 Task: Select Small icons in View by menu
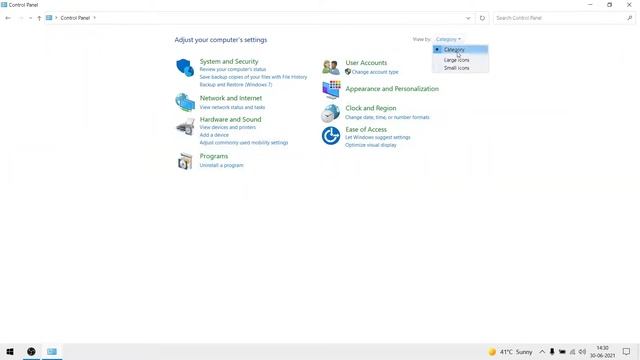(x=460, y=68)
